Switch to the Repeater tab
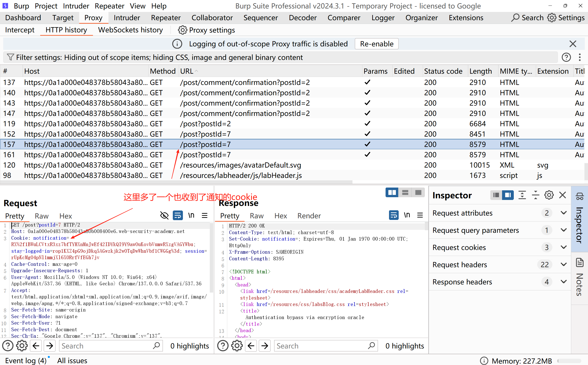The image size is (588, 365). tap(165, 18)
